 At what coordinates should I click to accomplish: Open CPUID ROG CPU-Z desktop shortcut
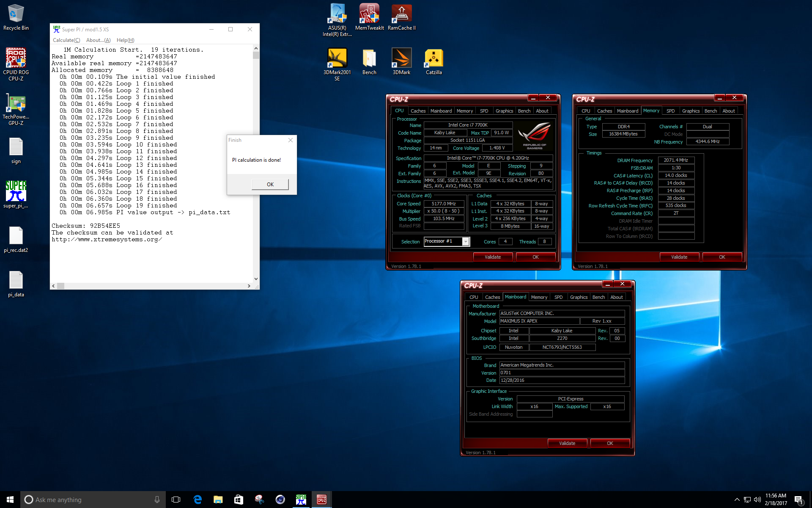[x=16, y=64]
